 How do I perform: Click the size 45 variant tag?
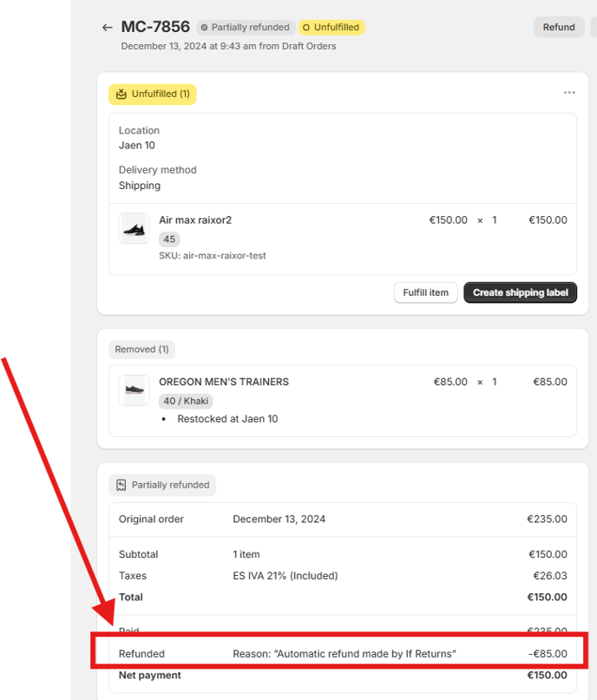point(169,239)
